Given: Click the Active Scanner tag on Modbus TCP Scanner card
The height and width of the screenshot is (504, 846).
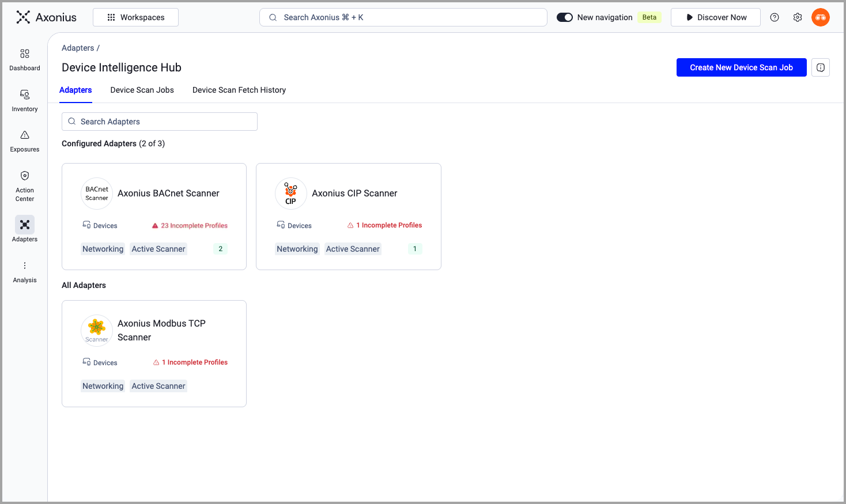Looking at the screenshot, I should click(158, 386).
